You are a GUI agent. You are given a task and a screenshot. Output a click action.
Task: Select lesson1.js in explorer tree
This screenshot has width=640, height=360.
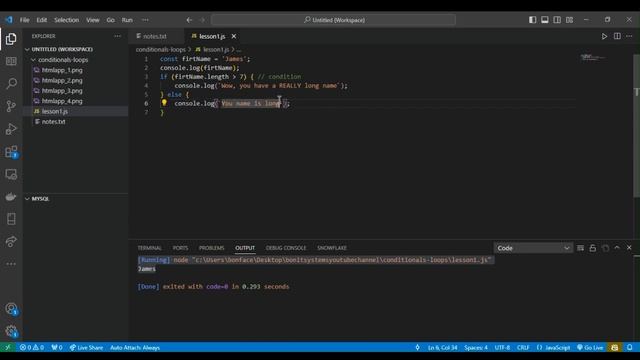pos(55,111)
